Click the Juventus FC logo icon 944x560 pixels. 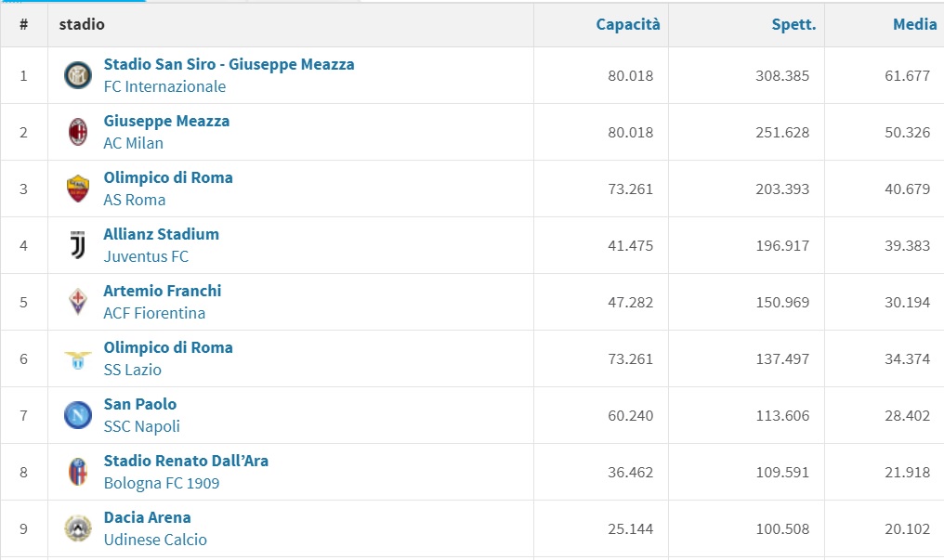[78, 245]
